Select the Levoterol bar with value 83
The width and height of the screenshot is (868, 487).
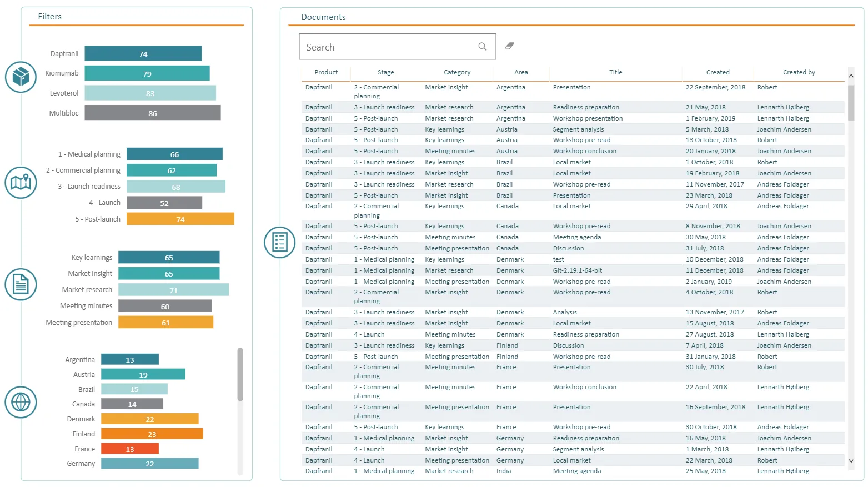tap(150, 93)
